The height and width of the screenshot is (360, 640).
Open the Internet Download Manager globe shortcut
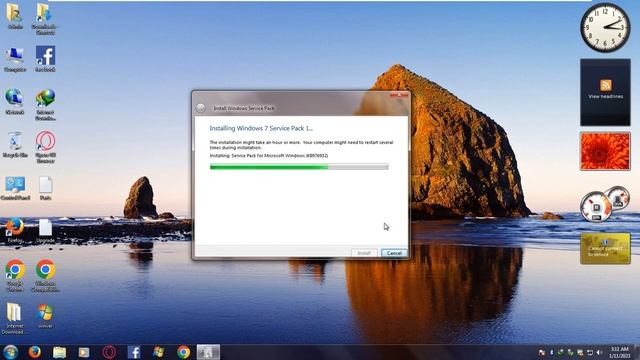point(45,104)
